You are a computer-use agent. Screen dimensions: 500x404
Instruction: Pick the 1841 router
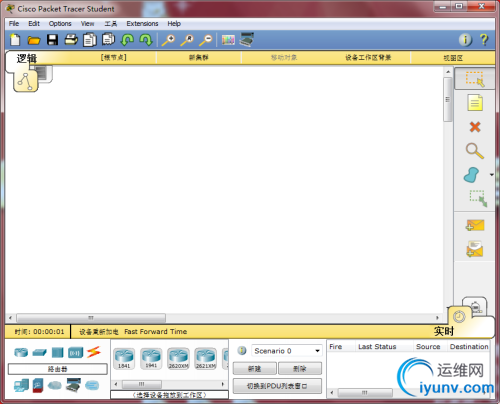point(124,358)
